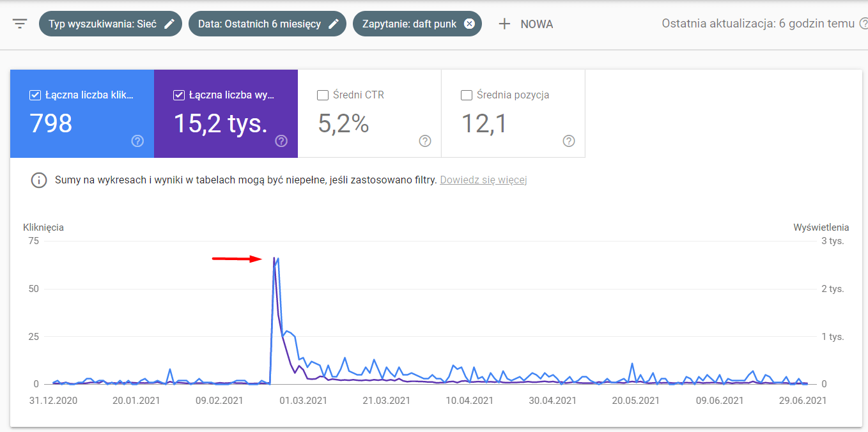This screenshot has height=432, width=868.
Task: Open the filter list icon
Action: pos(20,24)
